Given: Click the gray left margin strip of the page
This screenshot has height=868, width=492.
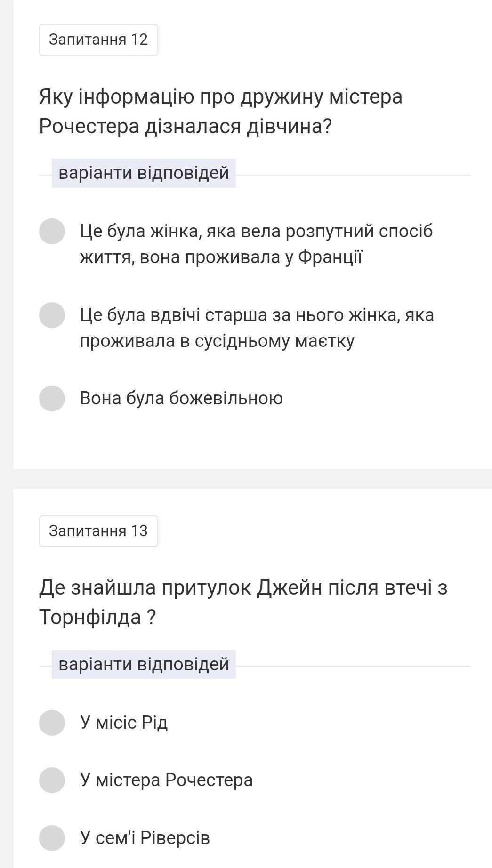Looking at the screenshot, I should click(6, 434).
